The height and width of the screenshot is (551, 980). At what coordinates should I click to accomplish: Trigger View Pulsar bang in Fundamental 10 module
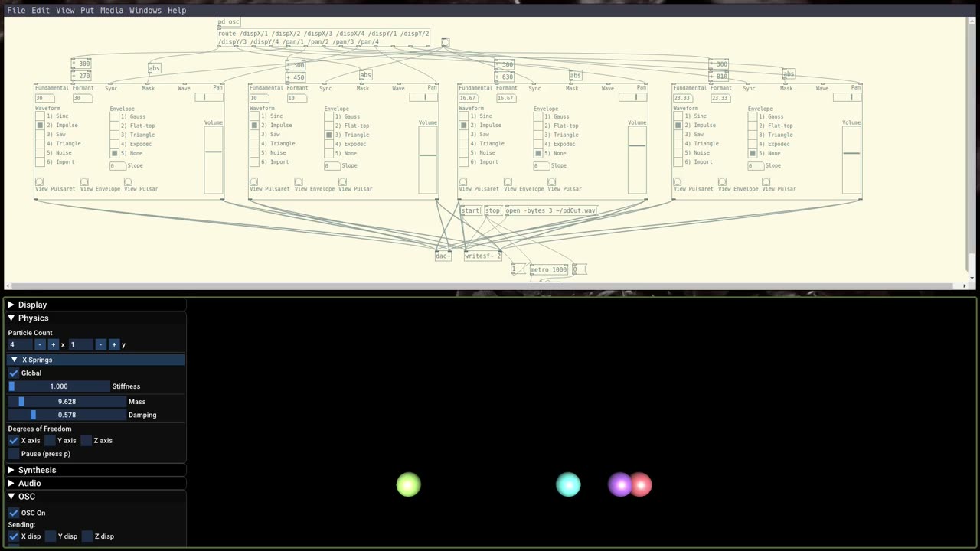(x=342, y=182)
